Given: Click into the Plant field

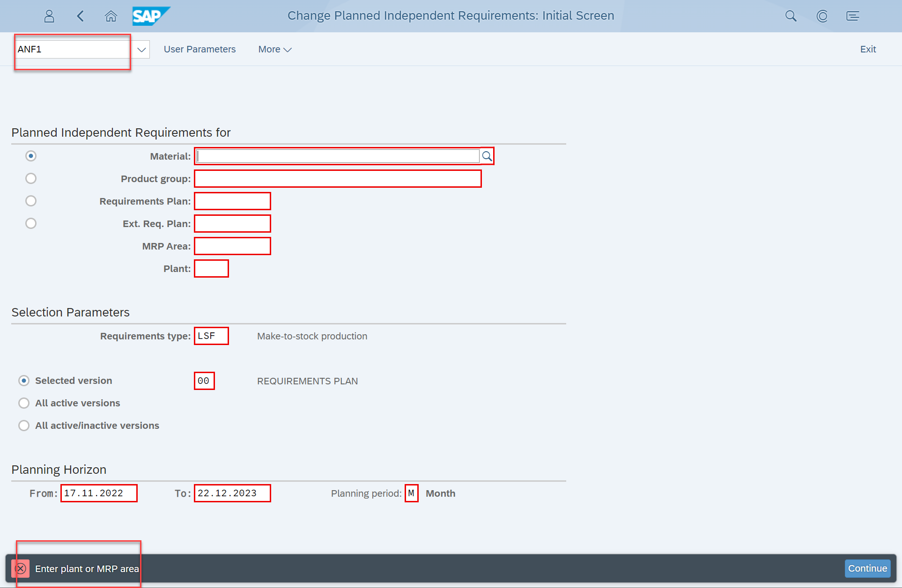Looking at the screenshot, I should pyautogui.click(x=211, y=269).
